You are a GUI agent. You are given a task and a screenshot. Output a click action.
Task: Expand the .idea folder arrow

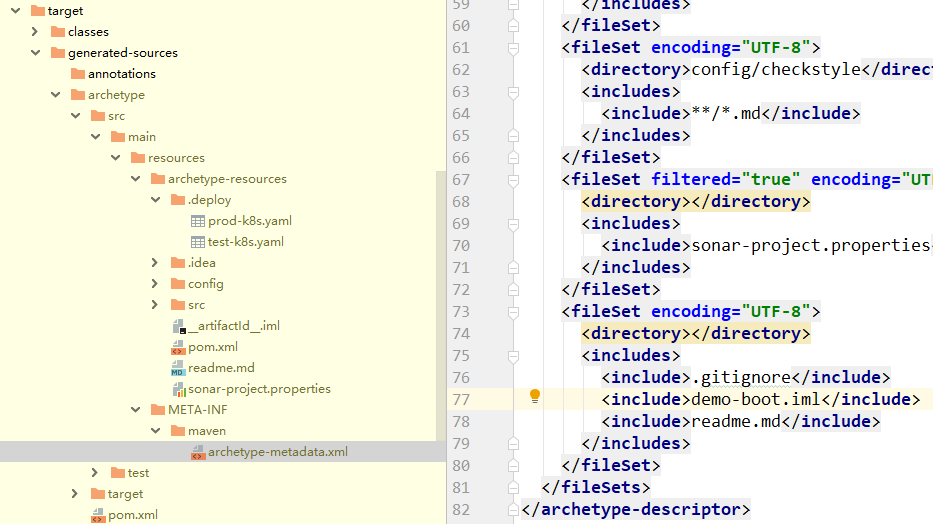tap(155, 262)
